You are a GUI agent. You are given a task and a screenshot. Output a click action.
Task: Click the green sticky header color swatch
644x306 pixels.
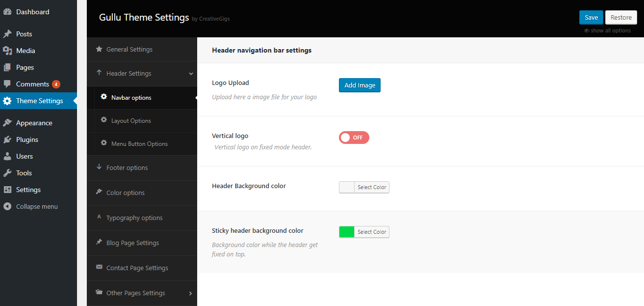[x=347, y=232]
